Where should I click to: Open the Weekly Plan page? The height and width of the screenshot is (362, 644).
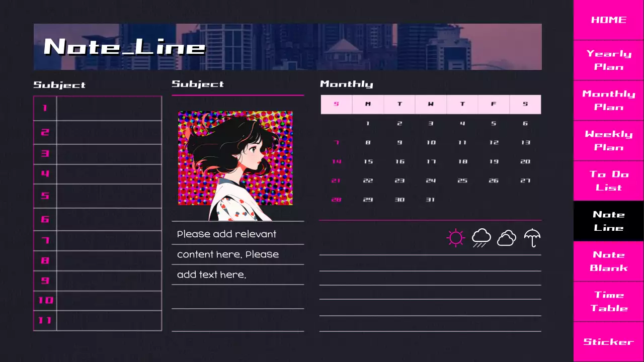pyautogui.click(x=608, y=141)
